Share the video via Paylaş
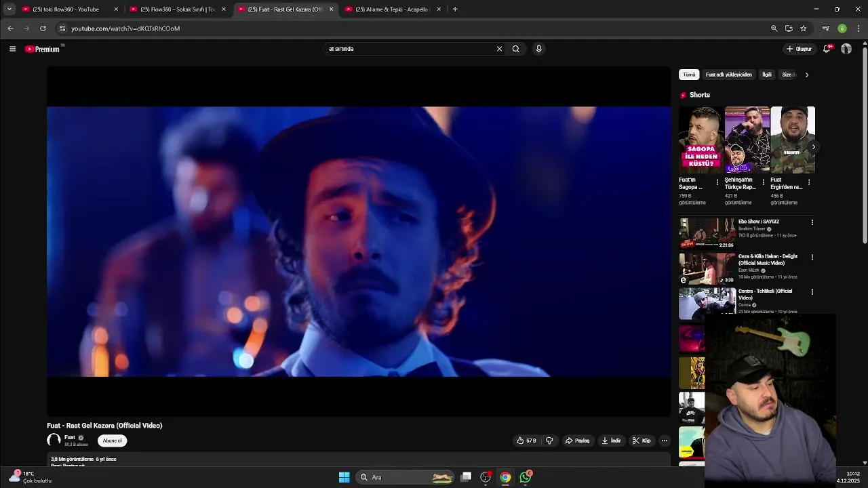 point(578,441)
